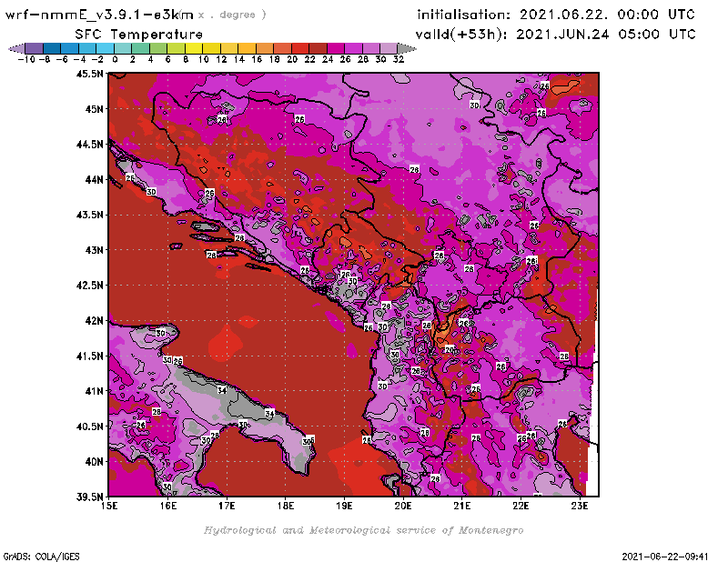Click the 2021-06-22-09:41 timestamp
728x562 pixels.
pyautogui.click(x=668, y=555)
